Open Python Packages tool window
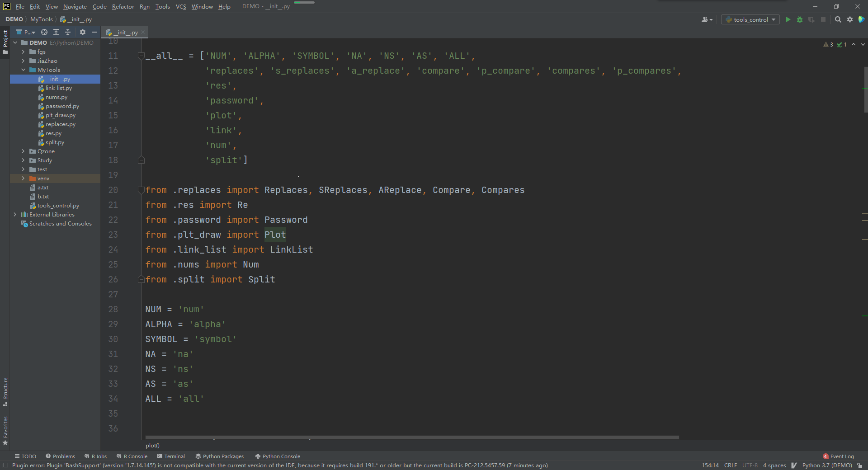This screenshot has width=868, height=470. tap(219, 456)
